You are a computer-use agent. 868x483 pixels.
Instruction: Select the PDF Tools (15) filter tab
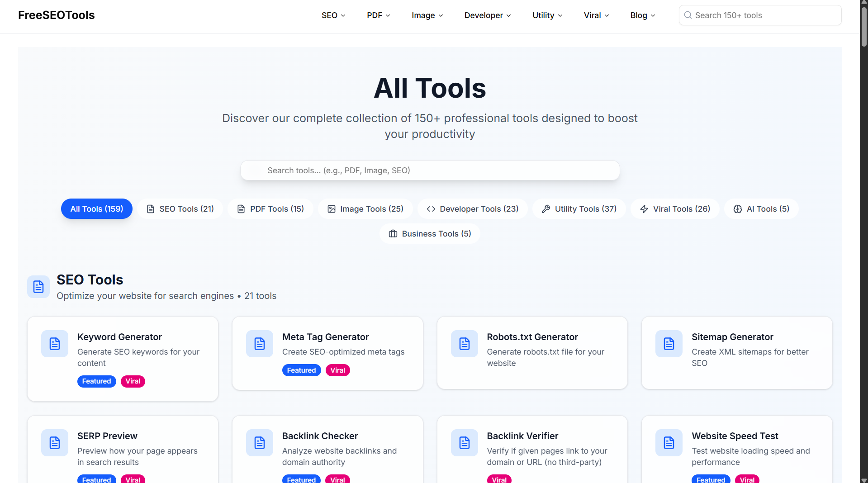tap(270, 208)
